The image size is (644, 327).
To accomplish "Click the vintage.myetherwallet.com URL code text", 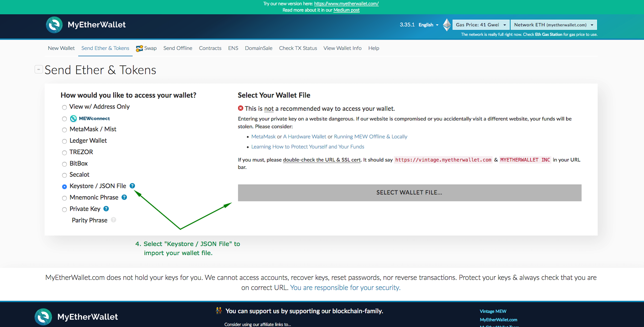I will [443, 160].
